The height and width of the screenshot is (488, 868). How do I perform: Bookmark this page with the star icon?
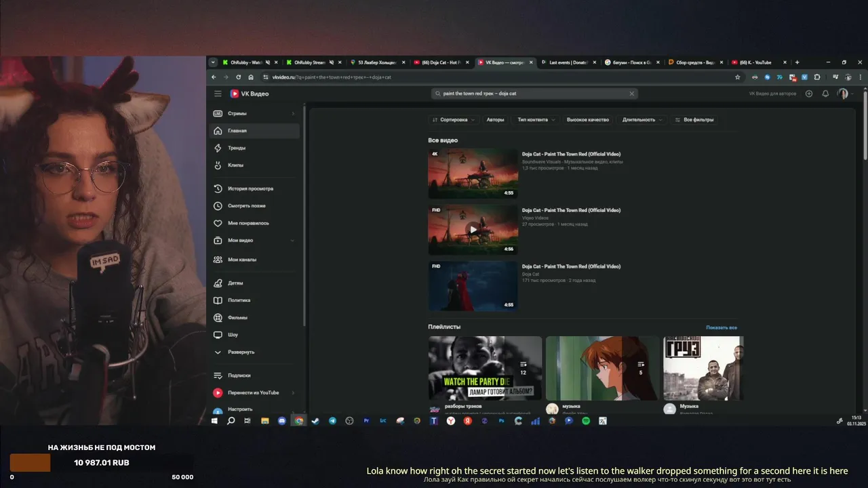[738, 77]
